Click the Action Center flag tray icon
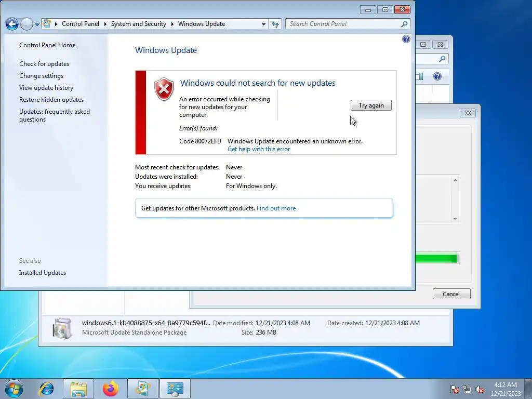 tap(455, 389)
